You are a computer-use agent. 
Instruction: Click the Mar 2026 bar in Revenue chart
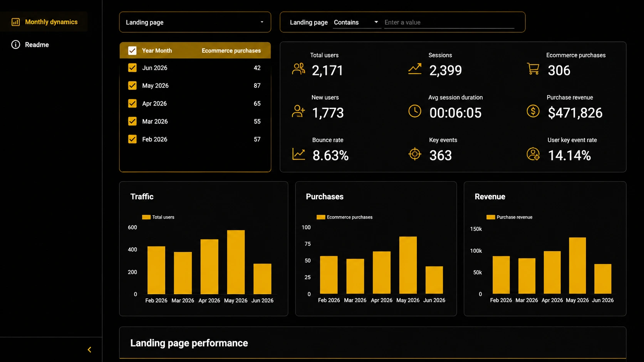(x=527, y=276)
